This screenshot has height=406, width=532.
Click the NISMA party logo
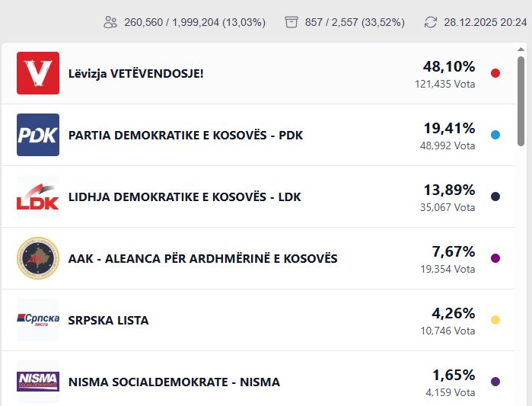coord(38,381)
